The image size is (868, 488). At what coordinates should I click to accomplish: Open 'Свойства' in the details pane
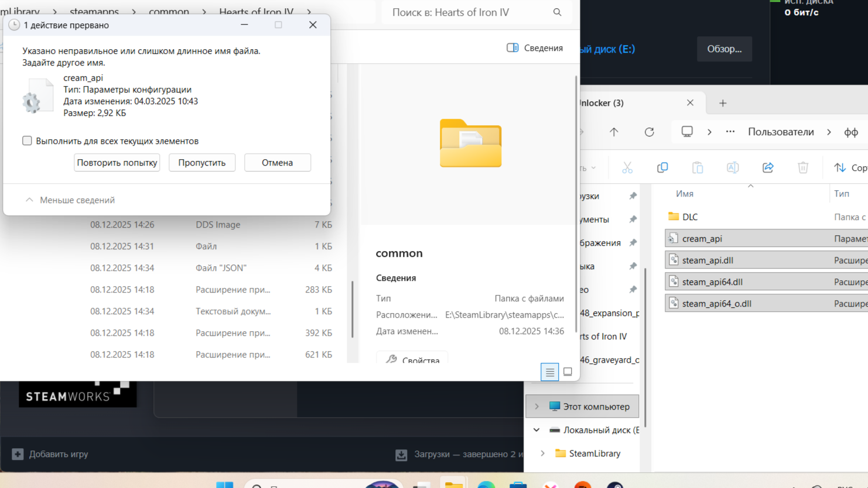[x=412, y=358]
